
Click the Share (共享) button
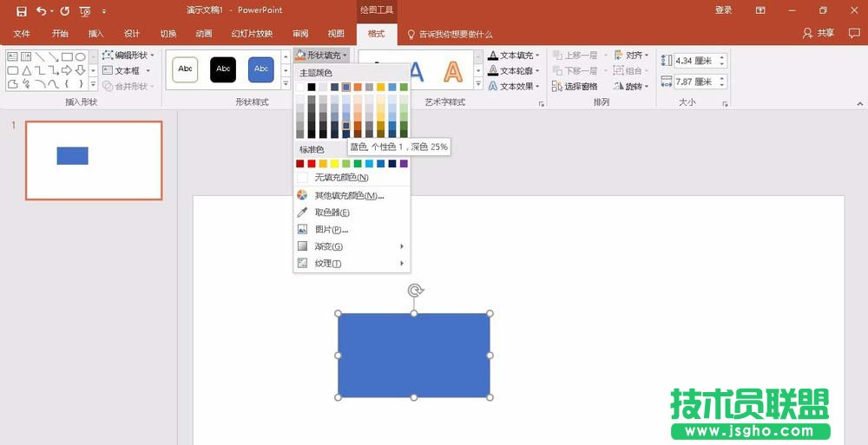[819, 33]
